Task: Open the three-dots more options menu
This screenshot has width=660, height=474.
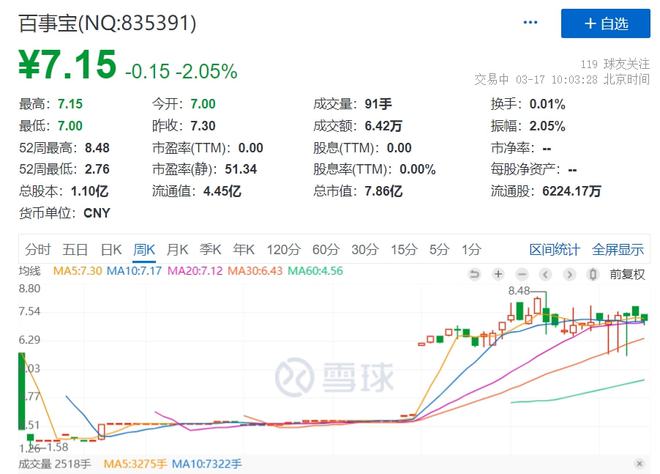Action: (x=530, y=23)
